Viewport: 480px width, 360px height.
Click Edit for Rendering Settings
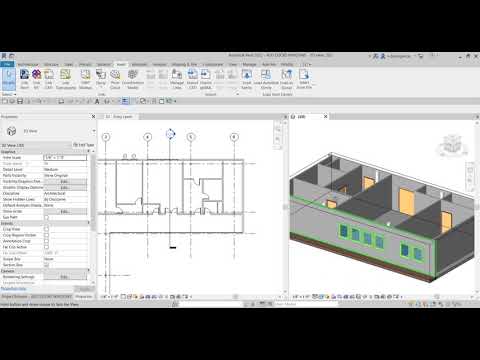tap(65, 277)
